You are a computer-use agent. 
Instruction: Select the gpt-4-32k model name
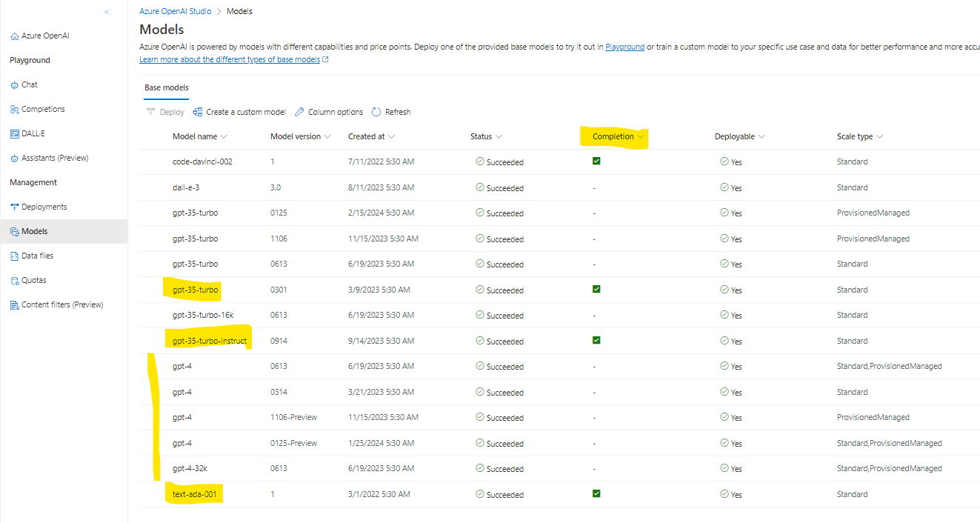[x=190, y=468]
